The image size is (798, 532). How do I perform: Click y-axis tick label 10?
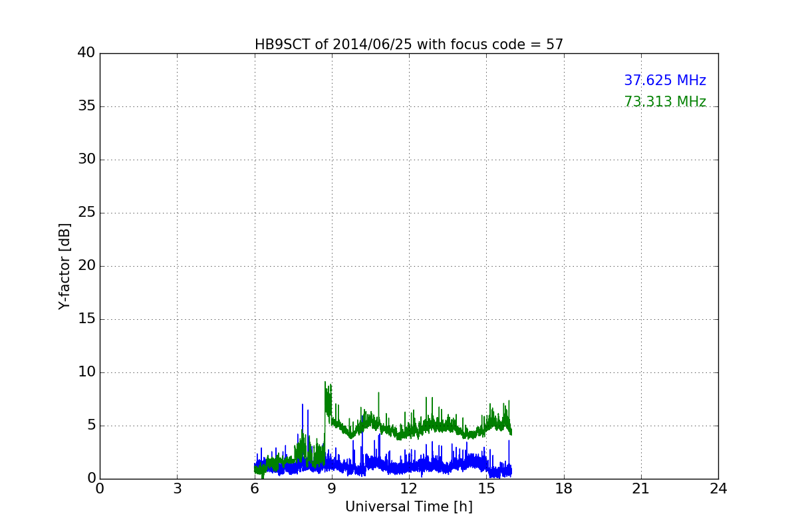86,372
